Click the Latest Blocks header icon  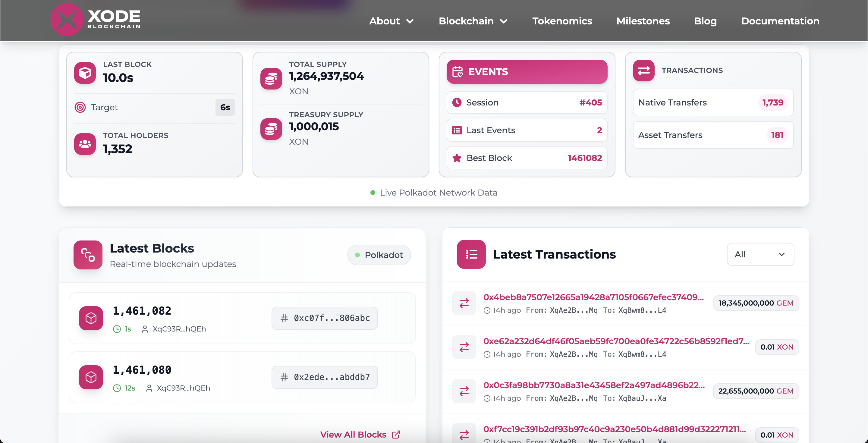88,255
